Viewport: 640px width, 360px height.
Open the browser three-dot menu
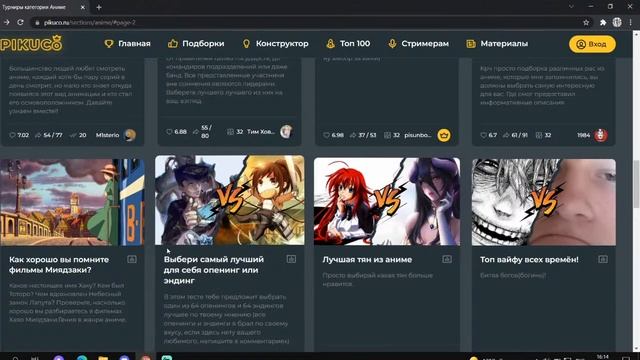point(631,22)
